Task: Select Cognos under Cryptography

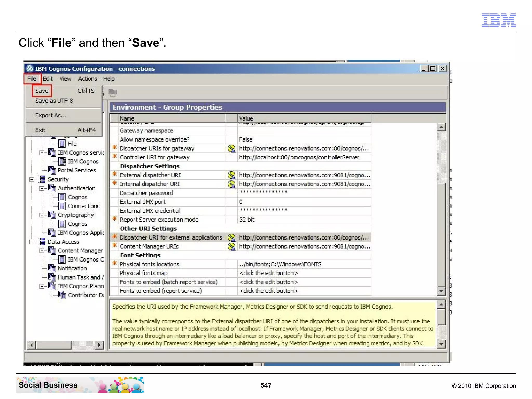Action: click(x=77, y=224)
